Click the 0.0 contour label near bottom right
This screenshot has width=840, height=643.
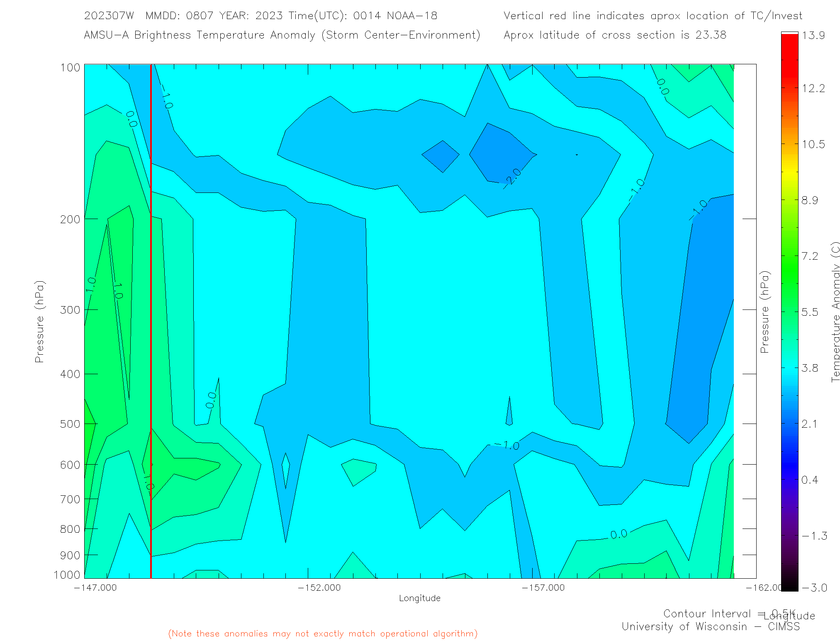(x=618, y=534)
